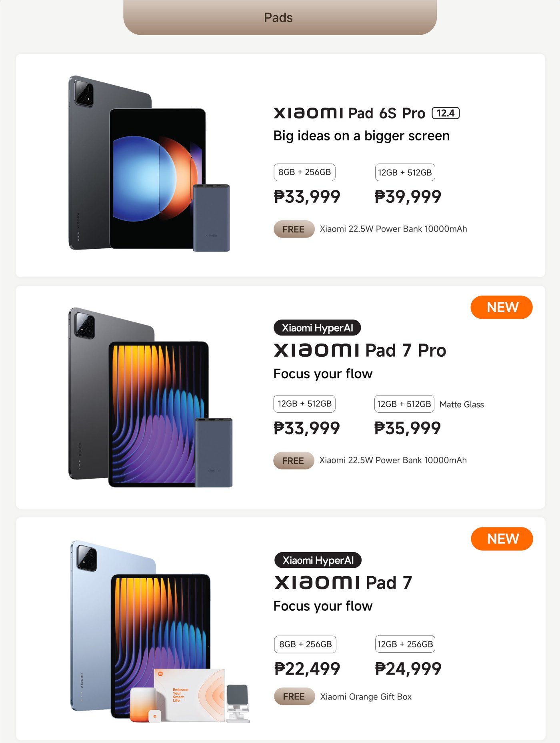Select the Pads category tab
Viewport: 560px width, 743px height.
click(x=280, y=17)
